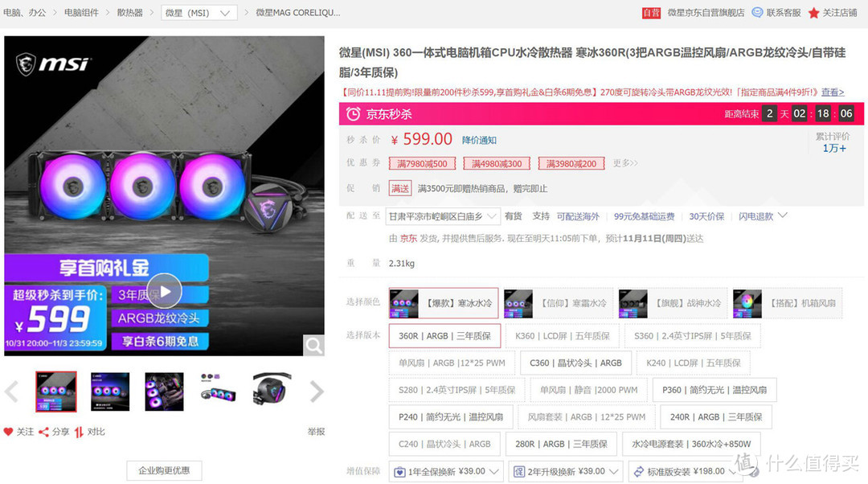Select color 【信仰】寒霜水冷

pyautogui.click(x=558, y=303)
